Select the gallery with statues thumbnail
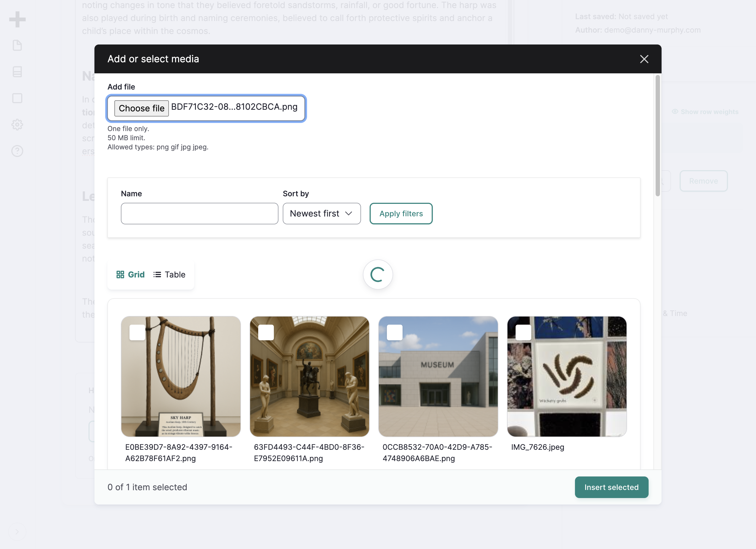 309,376
